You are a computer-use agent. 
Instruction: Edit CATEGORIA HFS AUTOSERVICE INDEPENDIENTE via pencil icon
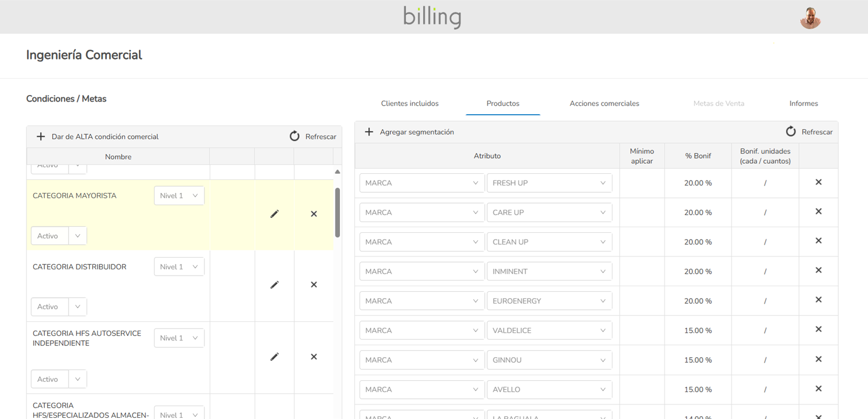(x=274, y=357)
